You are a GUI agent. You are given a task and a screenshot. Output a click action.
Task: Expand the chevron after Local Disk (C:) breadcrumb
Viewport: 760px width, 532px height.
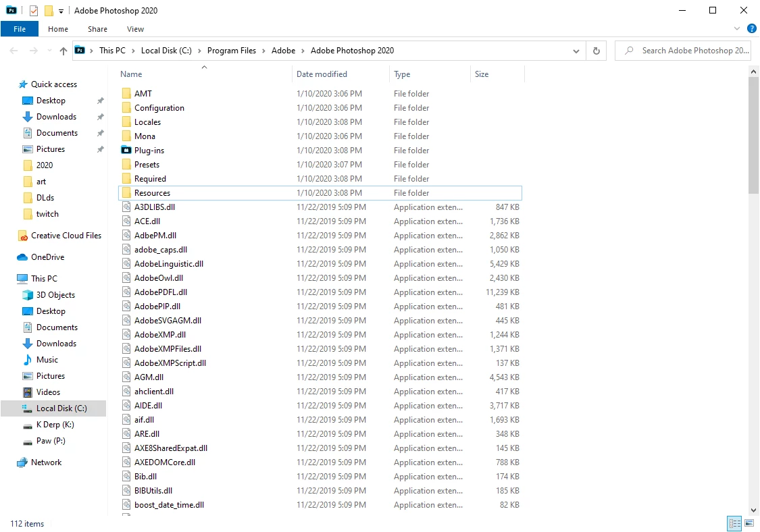199,51
